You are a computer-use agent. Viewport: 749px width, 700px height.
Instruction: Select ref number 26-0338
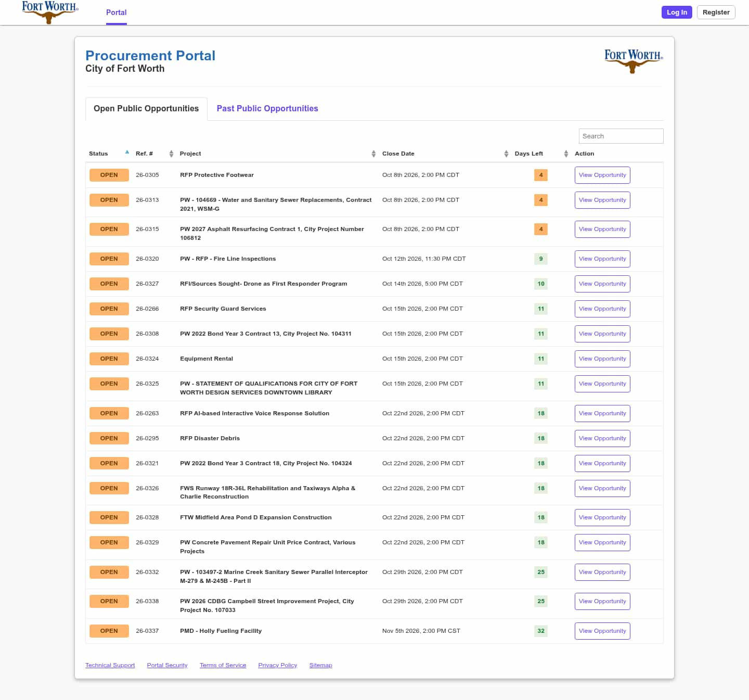(147, 601)
